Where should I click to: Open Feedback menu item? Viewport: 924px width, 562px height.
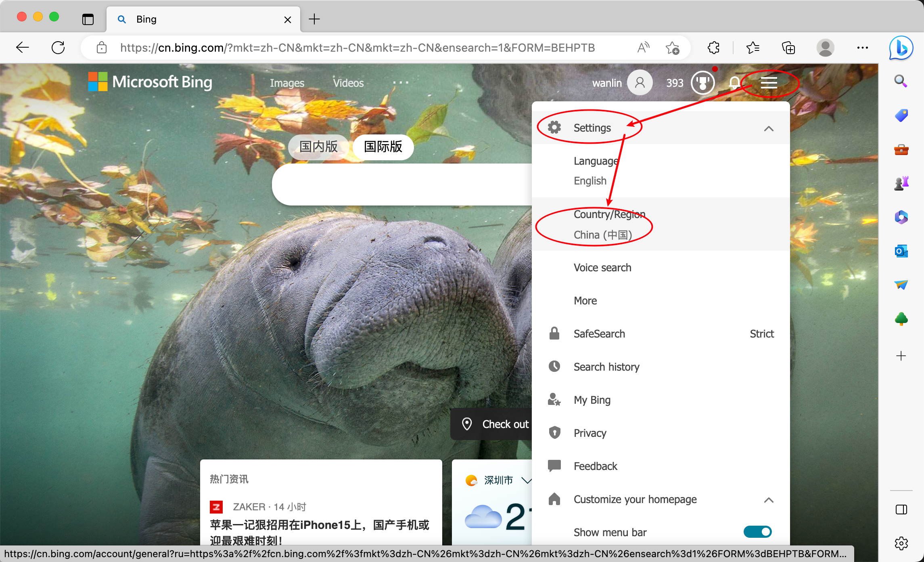click(x=661, y=466)
